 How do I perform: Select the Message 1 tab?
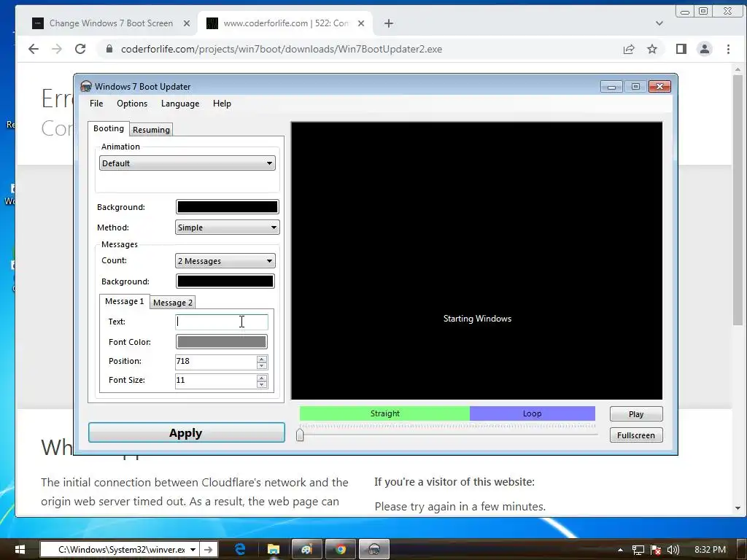point(124,301)
